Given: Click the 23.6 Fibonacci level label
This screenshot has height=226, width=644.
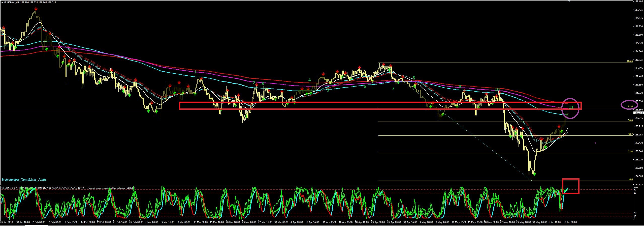Looking at the screenshot, I should pos(630,152).
